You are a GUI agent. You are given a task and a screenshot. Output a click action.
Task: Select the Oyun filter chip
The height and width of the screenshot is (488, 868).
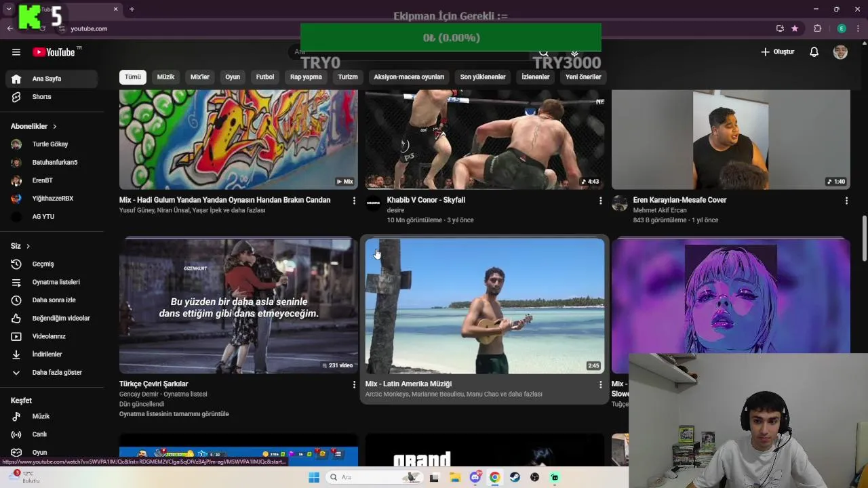(x=233, y=77)
